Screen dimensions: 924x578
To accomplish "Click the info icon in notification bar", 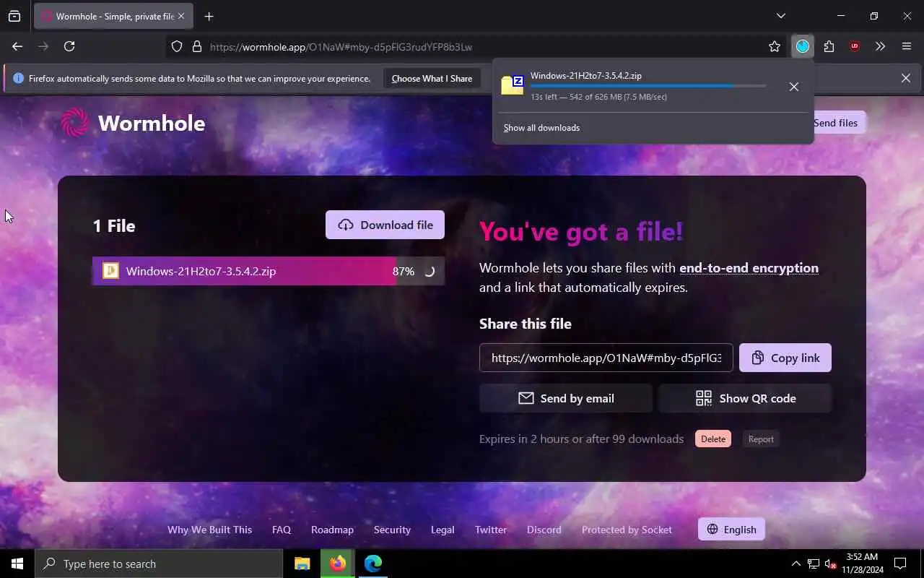I will coord(19,78).
